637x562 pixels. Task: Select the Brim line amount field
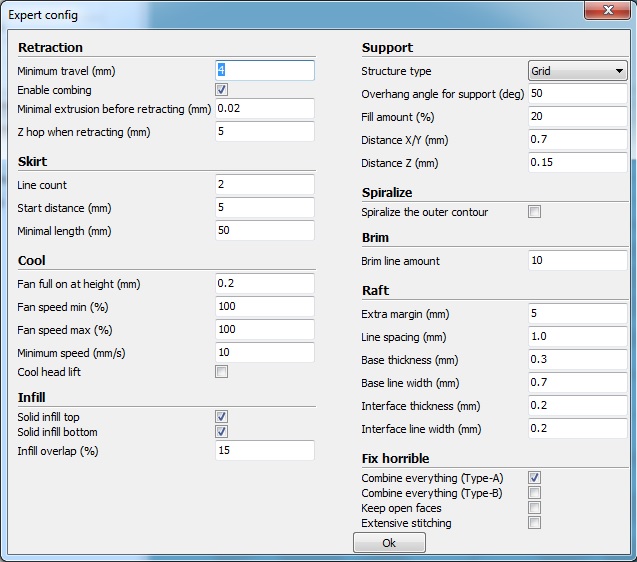(577, 261)
